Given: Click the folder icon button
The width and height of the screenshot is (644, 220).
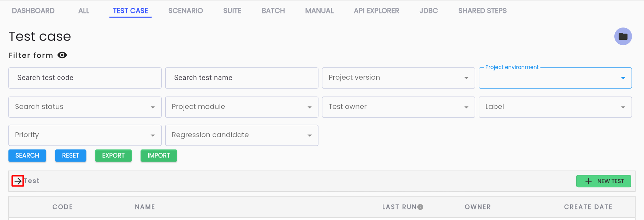Looking at the screenshot, I should [x=623, y=36].
